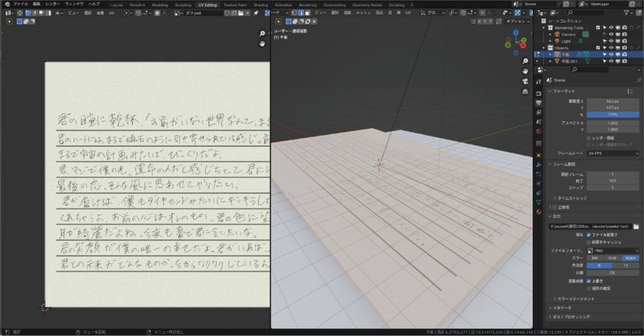Screen dimensions: 644x336
Task: Open the オプション dropdown in viewport header
Action: (518, 21)
